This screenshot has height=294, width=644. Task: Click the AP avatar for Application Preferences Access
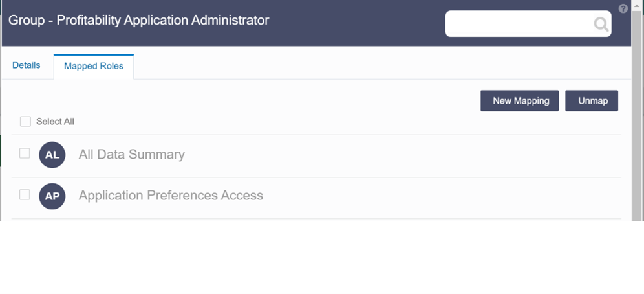(52, 196)
